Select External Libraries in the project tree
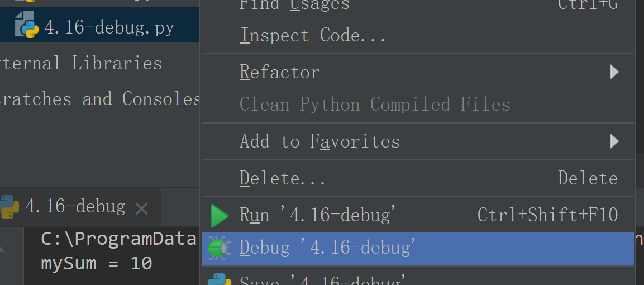Viewport: 644px width, 285px height. [81, 63]
